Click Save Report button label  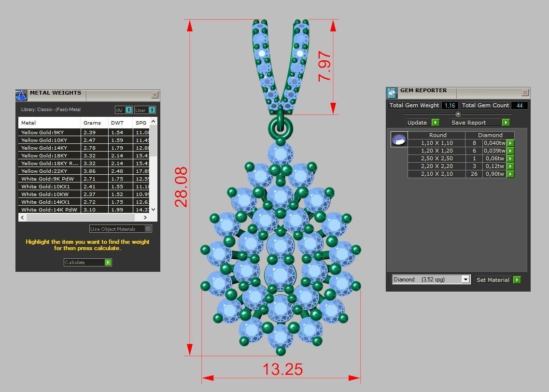(468, 123)
